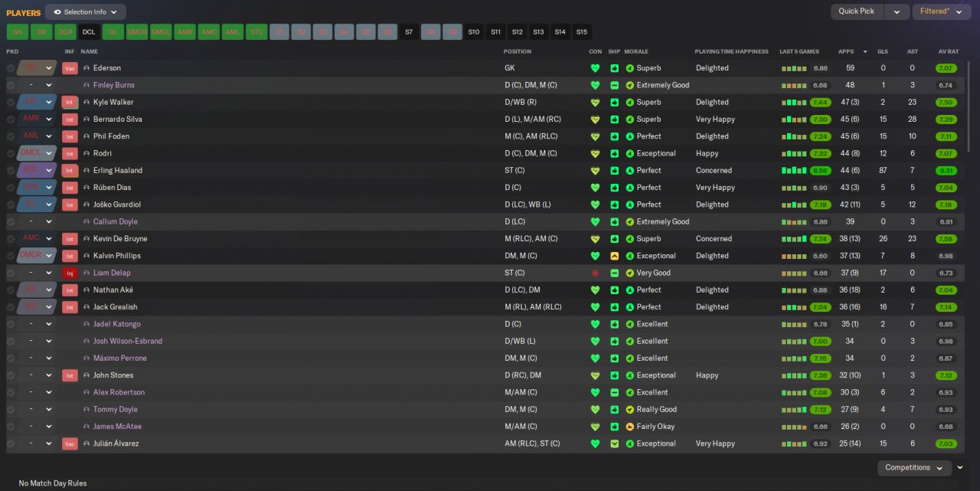Toggle the picked checkmark for Kyle Walker

[11, 102]
